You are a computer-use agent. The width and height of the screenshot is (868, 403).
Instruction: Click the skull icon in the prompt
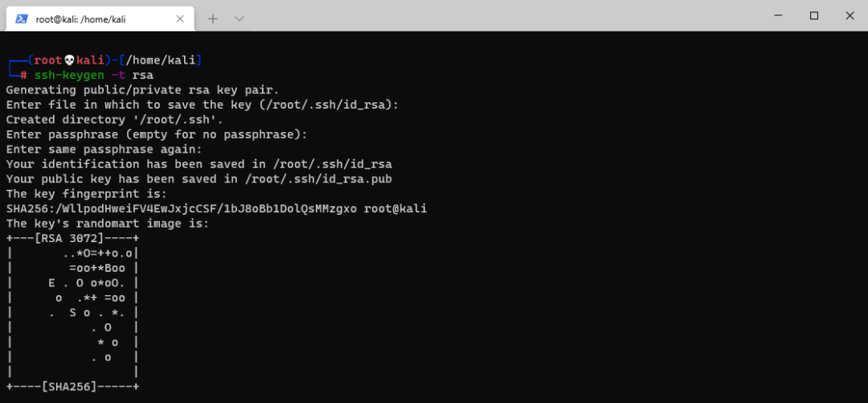pos(69,60)
